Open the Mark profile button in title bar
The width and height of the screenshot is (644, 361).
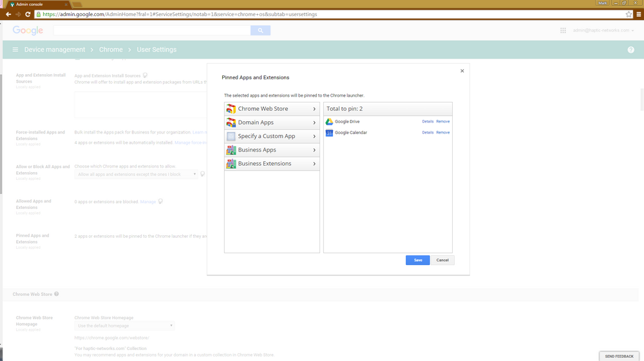click(603, 3)
